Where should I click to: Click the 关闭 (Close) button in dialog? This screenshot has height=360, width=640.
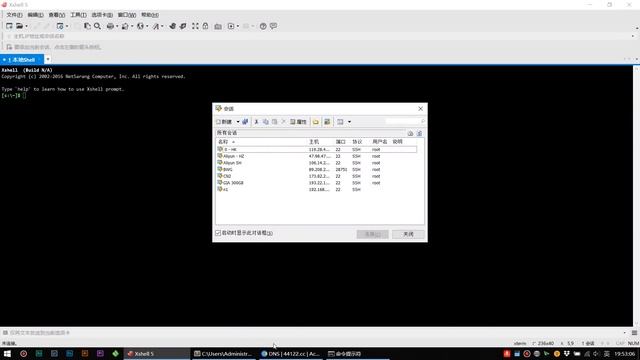click(408, 234)
